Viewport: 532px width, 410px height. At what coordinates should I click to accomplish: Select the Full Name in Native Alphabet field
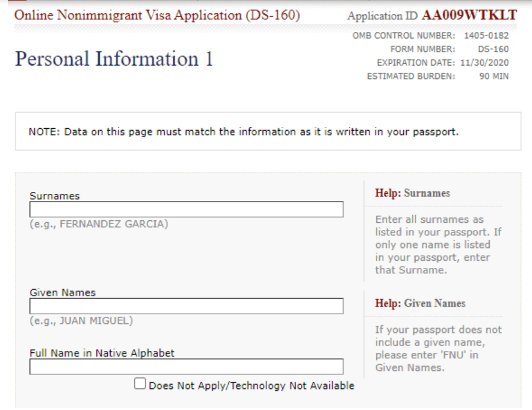click(x=186, y=367)
